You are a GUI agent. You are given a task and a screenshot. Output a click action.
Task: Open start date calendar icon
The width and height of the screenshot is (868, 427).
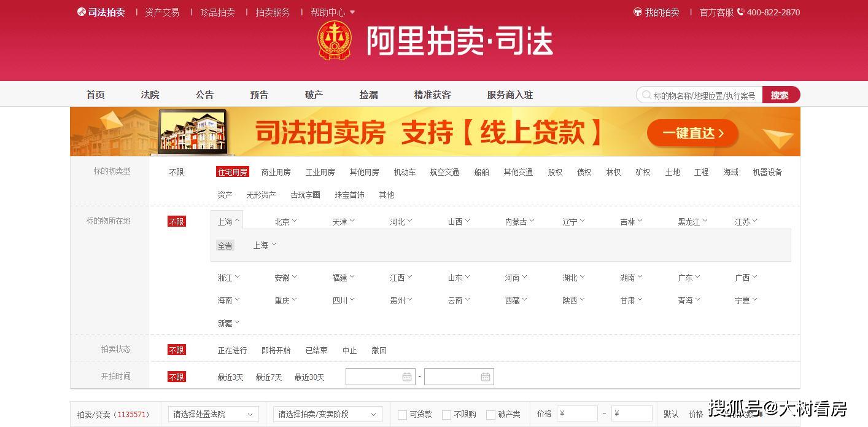[x=407, y=377]
